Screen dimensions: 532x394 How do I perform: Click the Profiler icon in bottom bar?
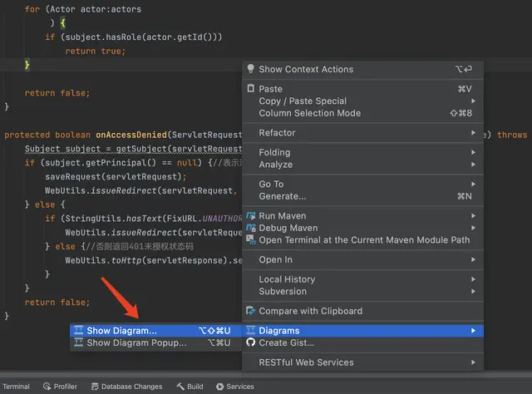(x=47, y=387)
